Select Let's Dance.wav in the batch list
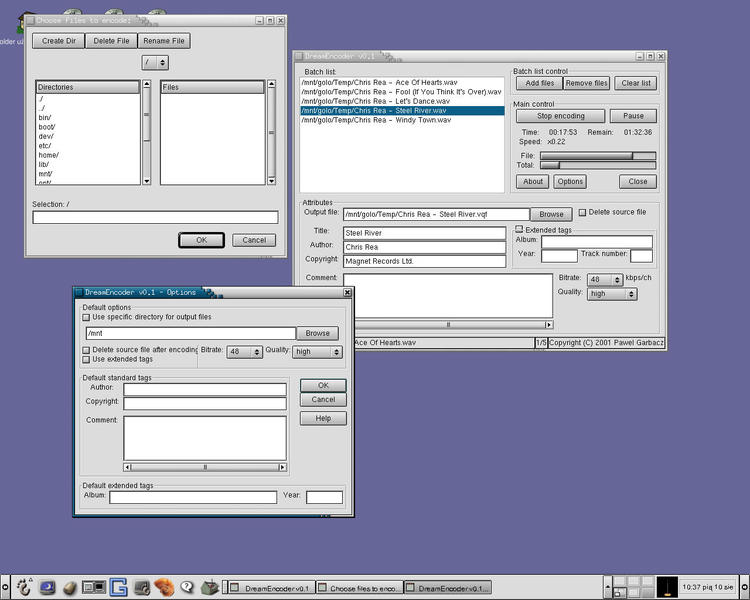The width and height of the screenshot is (750, 600). (x=402, y=101)
